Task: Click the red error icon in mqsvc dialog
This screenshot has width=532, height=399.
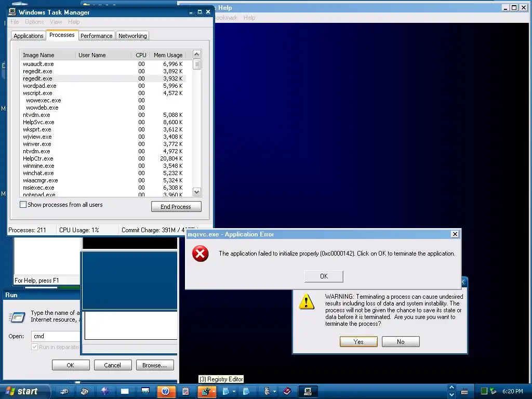Action: 200,254
